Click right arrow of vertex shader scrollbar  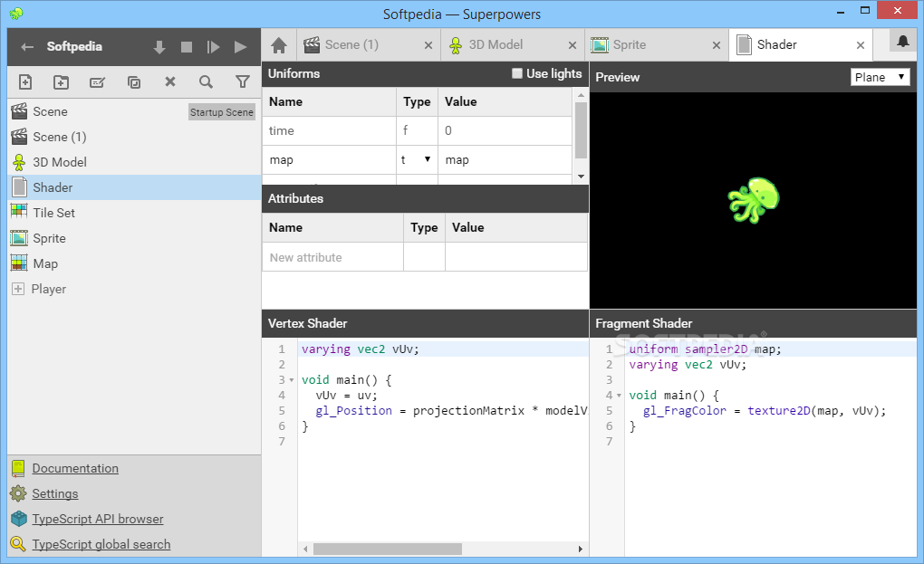coord(581,549)
